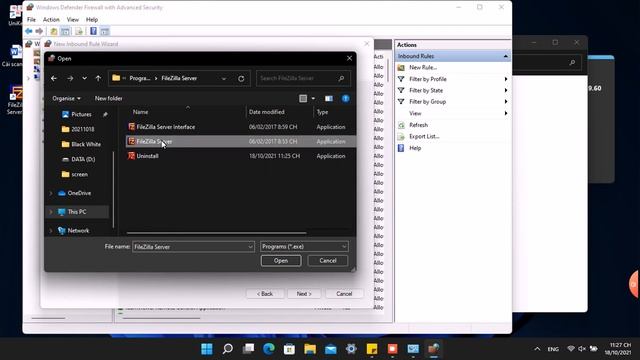
Task: Cancel the New Inbound Rule Wizard
Action: 344,293
